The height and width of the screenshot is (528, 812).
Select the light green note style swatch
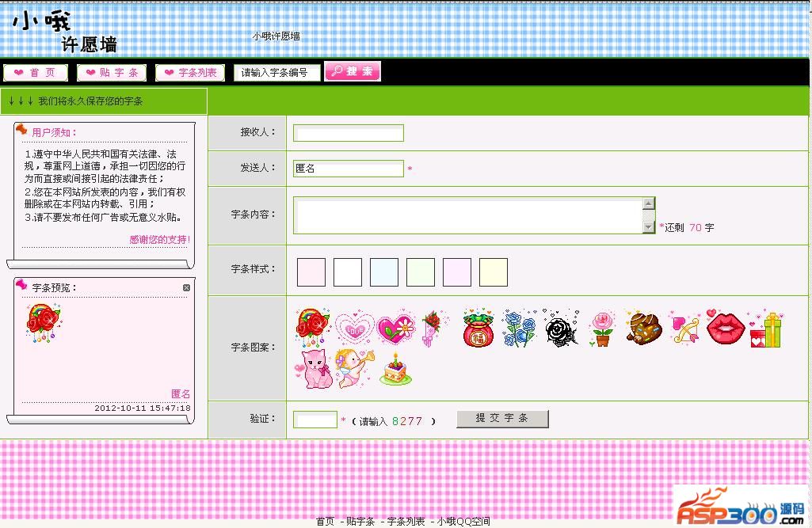click(421, 272)
